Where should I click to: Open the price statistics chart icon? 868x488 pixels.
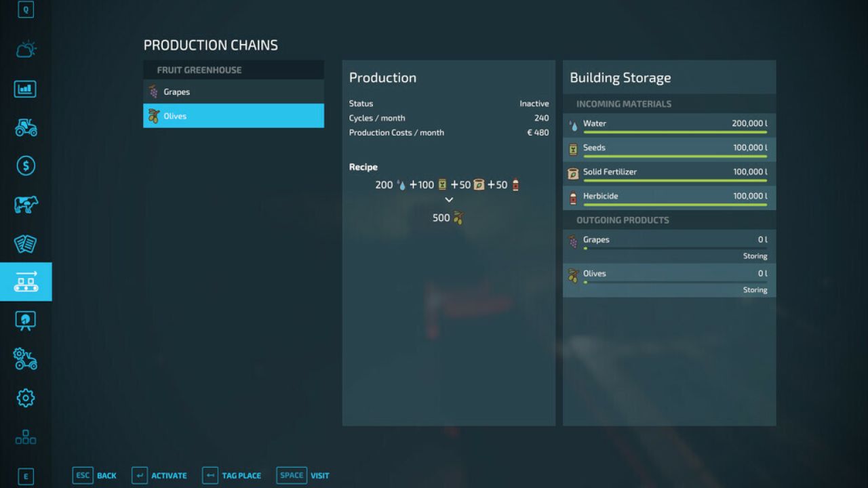[26, 89]
